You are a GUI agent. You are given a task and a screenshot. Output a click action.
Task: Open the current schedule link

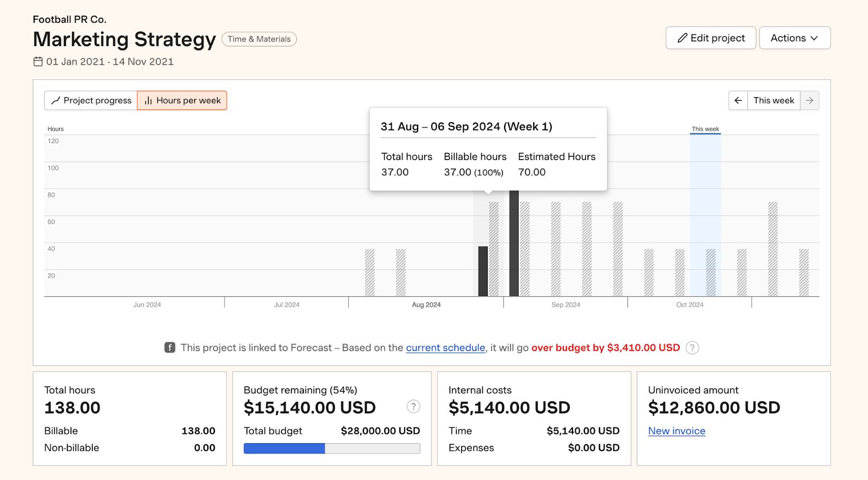pos(445,348)
